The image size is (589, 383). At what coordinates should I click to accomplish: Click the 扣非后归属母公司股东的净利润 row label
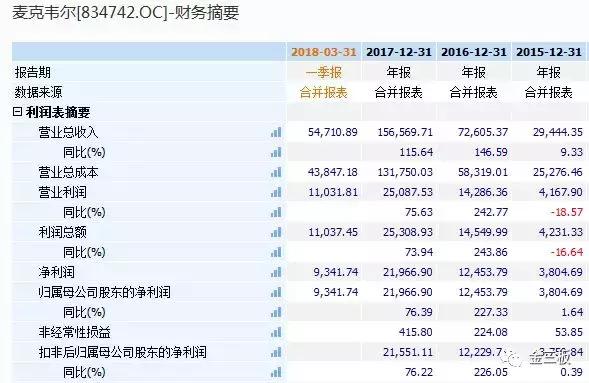point(122,352)
